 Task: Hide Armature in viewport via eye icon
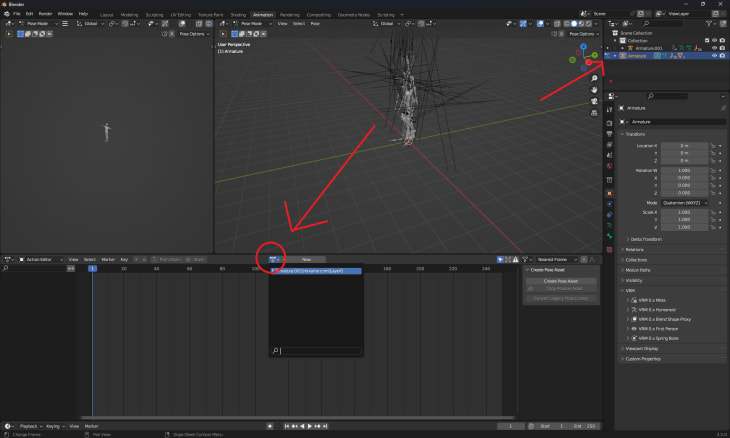tap(714, 56)
